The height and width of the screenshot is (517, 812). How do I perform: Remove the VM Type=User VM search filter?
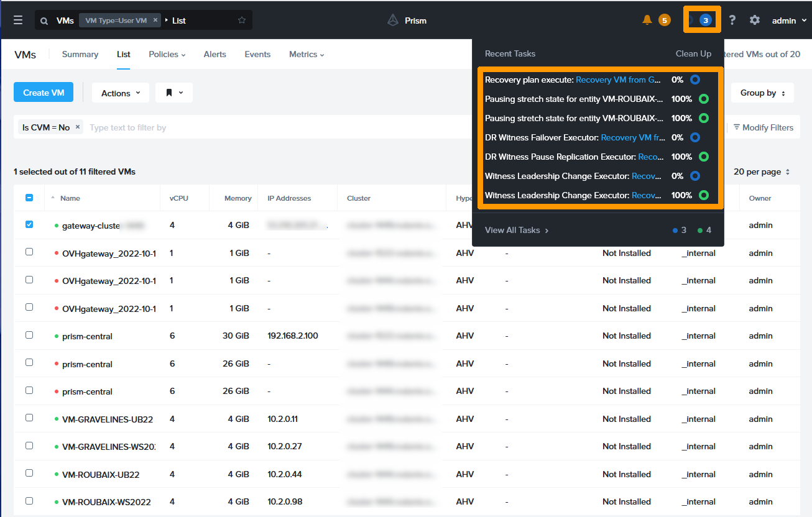pyautogui.click(x=155, y=21)
